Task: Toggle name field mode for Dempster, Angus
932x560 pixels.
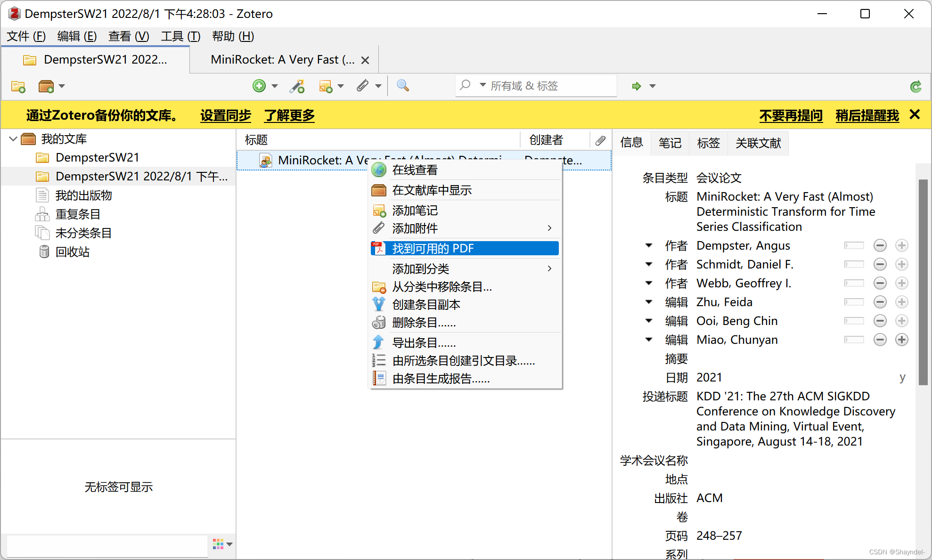Action: coord(854,245)
